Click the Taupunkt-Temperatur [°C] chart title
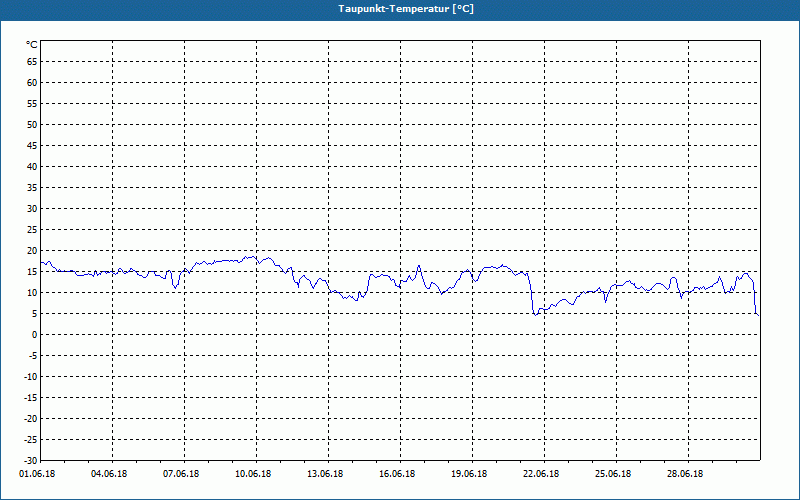This screenshot has width=800, height=500. pos(406,9)
